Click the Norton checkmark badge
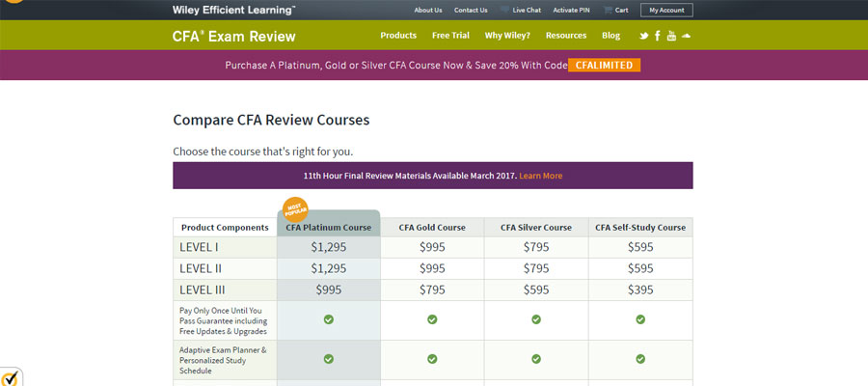The width and height of the screenshot is (868, 386). pyautogui.click(x=11, y=377)
